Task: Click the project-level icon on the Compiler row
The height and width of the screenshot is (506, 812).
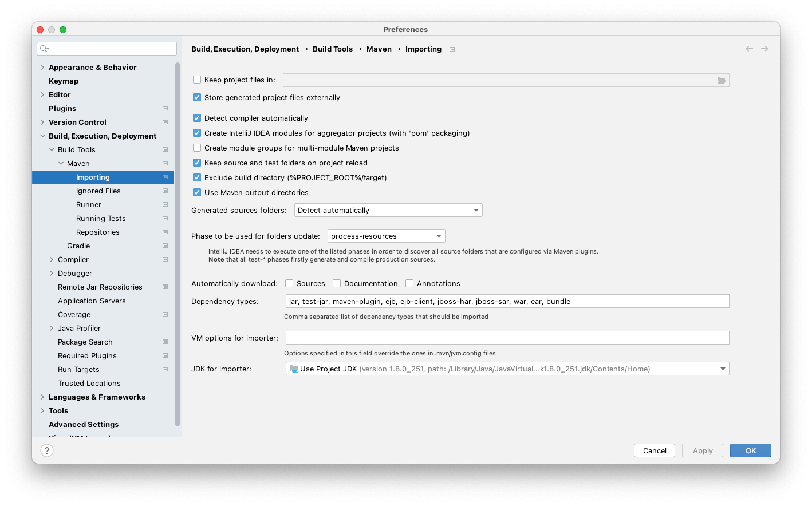Action: coord(165,259)
